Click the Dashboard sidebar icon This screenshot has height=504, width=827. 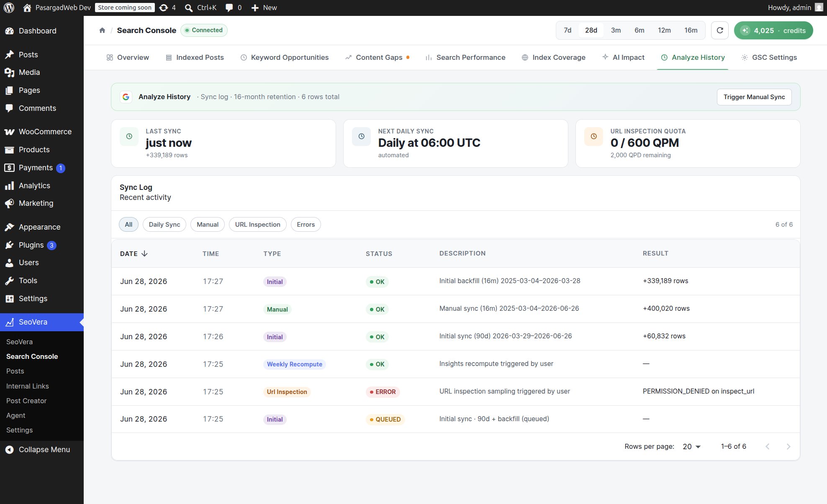coord(9,31)
